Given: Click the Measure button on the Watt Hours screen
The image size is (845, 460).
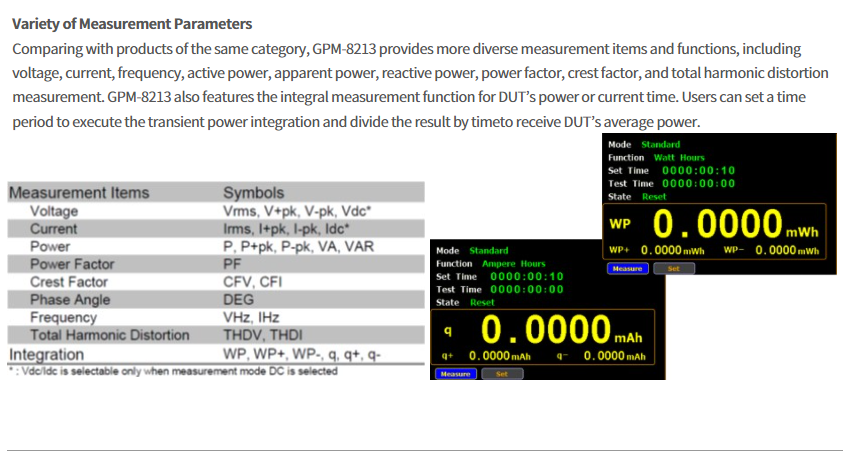Looking at the screenshot, I should point(627,268).
